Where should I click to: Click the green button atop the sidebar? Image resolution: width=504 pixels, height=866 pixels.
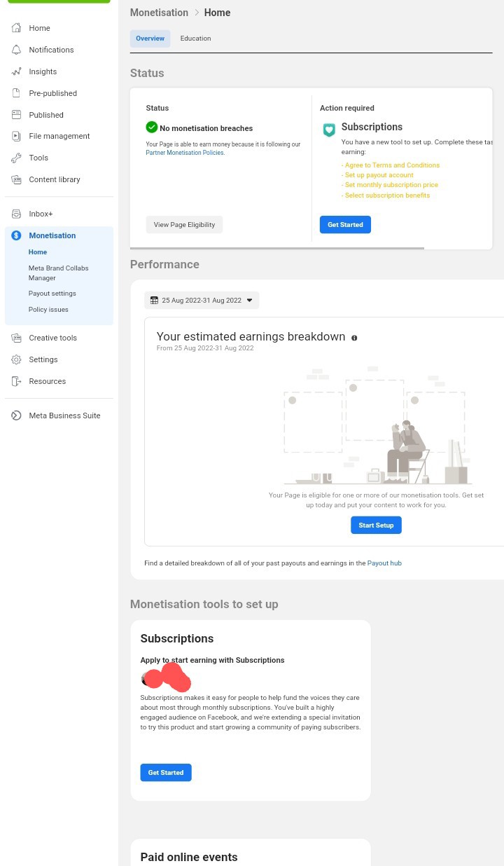point(59,1)
